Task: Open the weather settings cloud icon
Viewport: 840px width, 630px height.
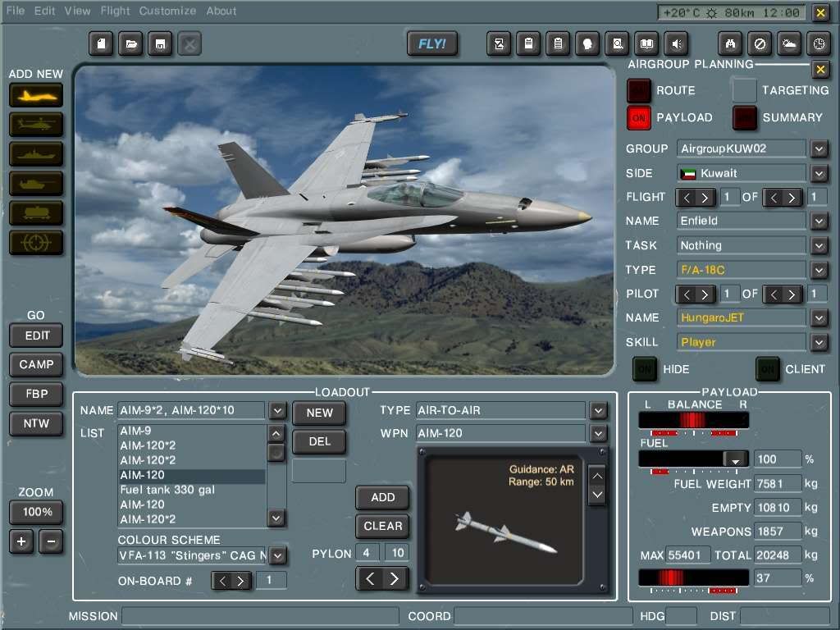Action: pyautogui.click(x=789, y=43)
